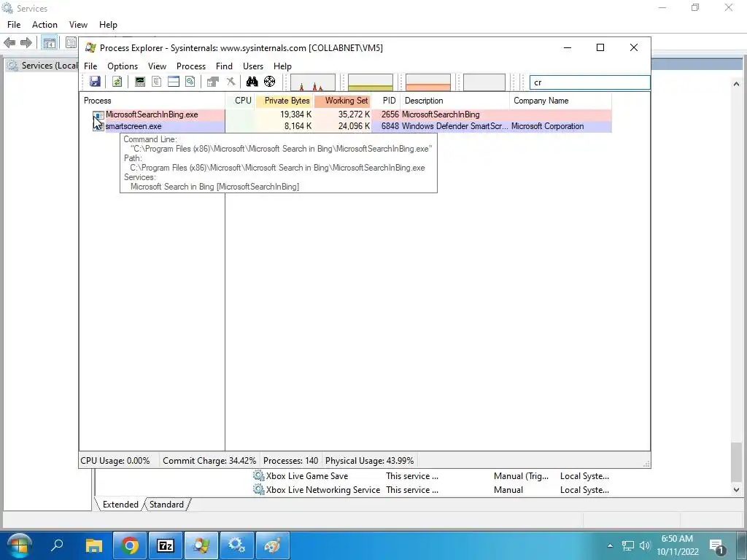Sort by the CPU column header
This screenshot has height=560, width=747.
[240, 101]
